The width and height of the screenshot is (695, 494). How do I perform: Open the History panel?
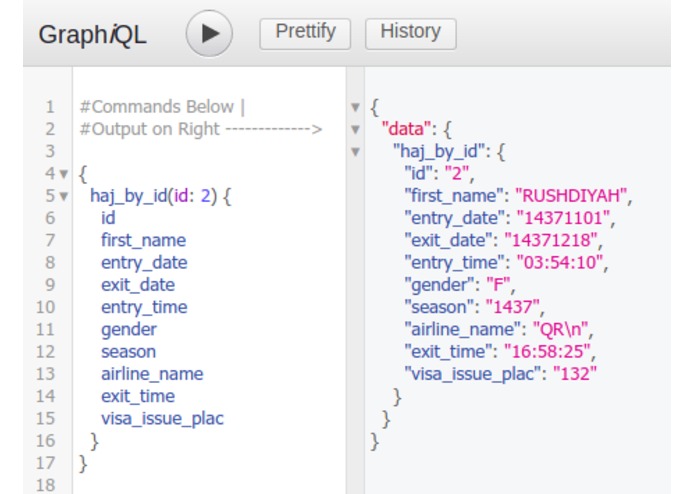pyautogui.click(x=410, y=34)
